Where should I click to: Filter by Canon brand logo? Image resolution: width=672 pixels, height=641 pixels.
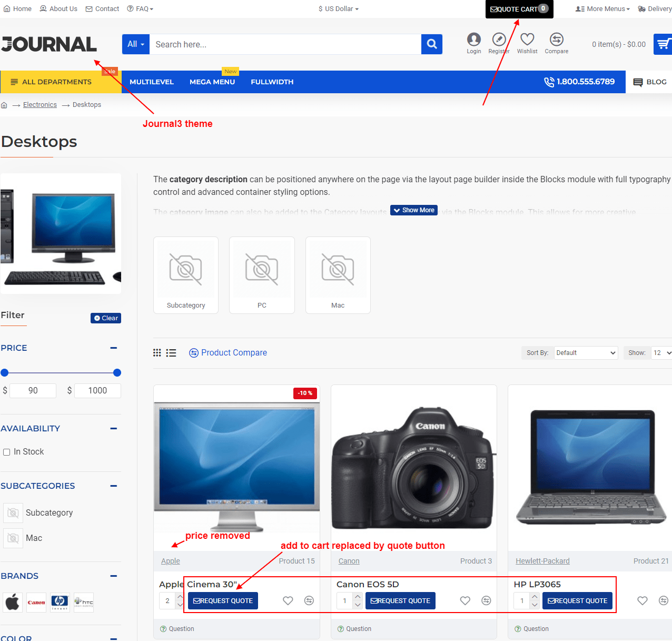tap(36, 602)
